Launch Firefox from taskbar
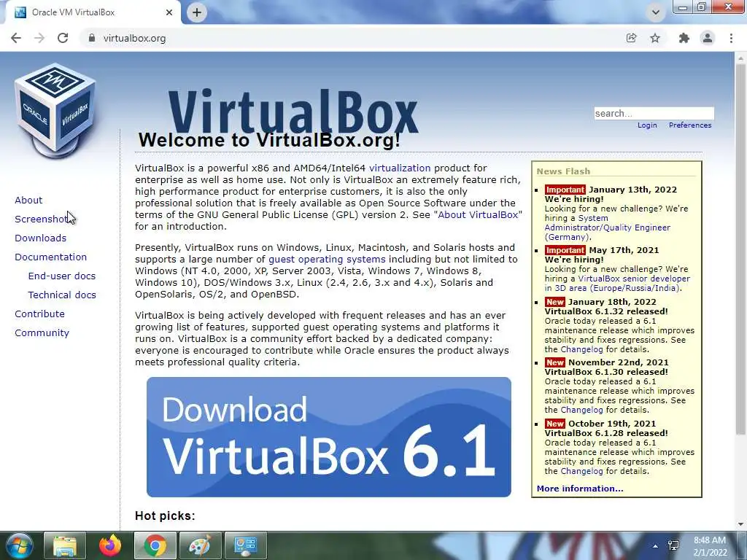 pyautogui.click(x=110, y=545)
